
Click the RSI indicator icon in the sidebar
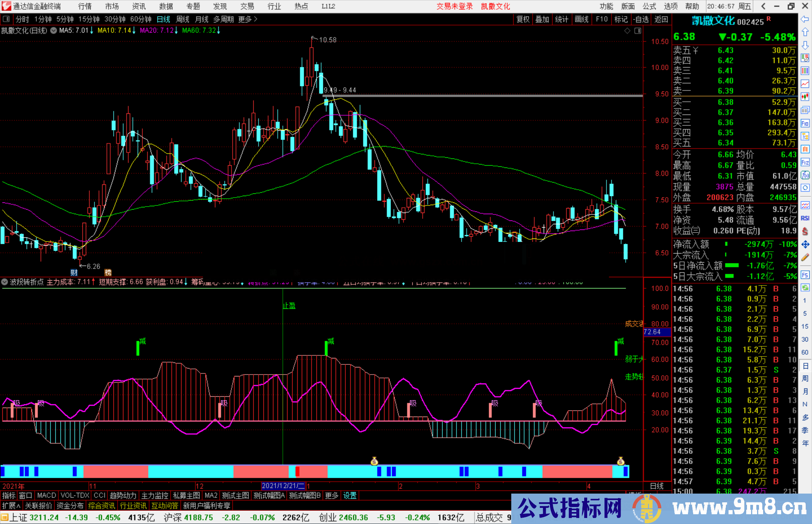tap(805, 218)
